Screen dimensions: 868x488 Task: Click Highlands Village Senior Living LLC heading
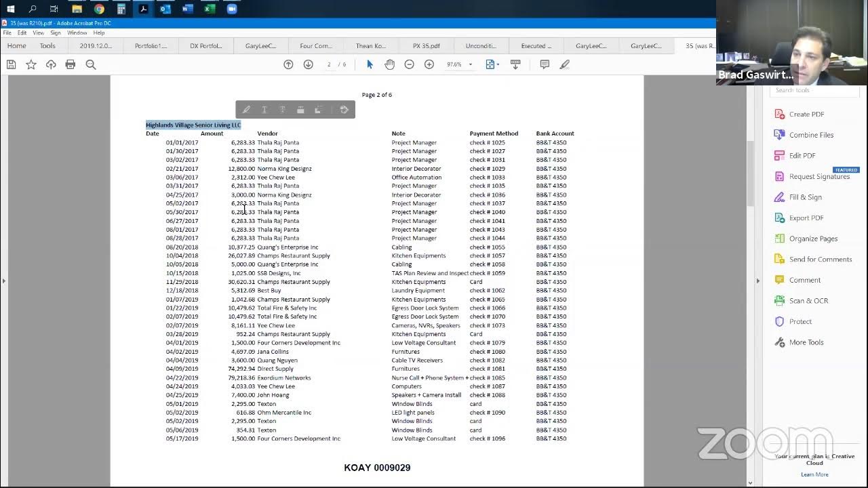click(x=193, y=125)
